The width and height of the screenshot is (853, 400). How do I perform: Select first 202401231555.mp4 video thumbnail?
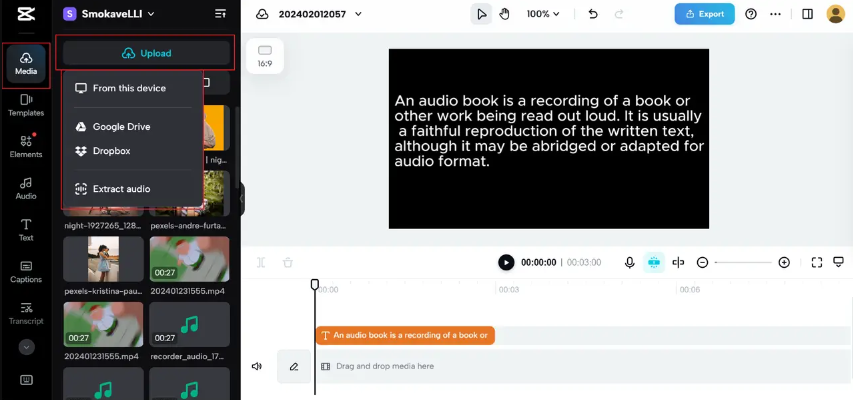pos(190,259)
